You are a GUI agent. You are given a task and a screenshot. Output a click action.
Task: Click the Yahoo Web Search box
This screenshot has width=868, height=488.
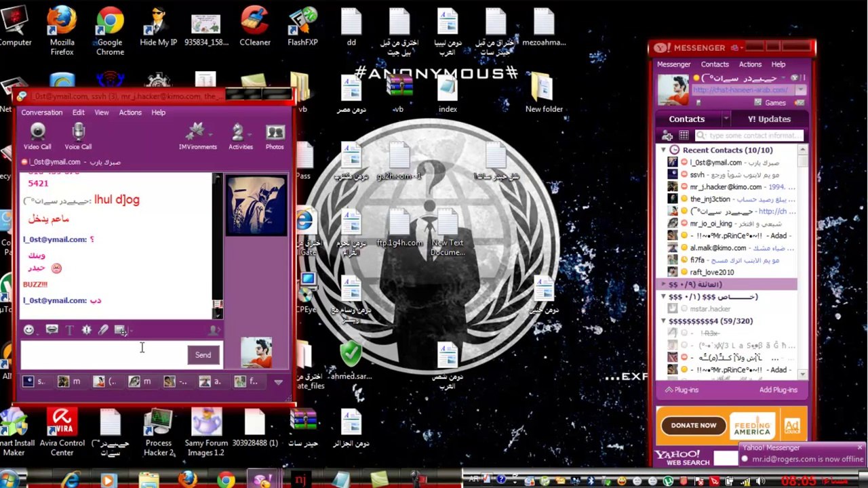pos(725,459)
